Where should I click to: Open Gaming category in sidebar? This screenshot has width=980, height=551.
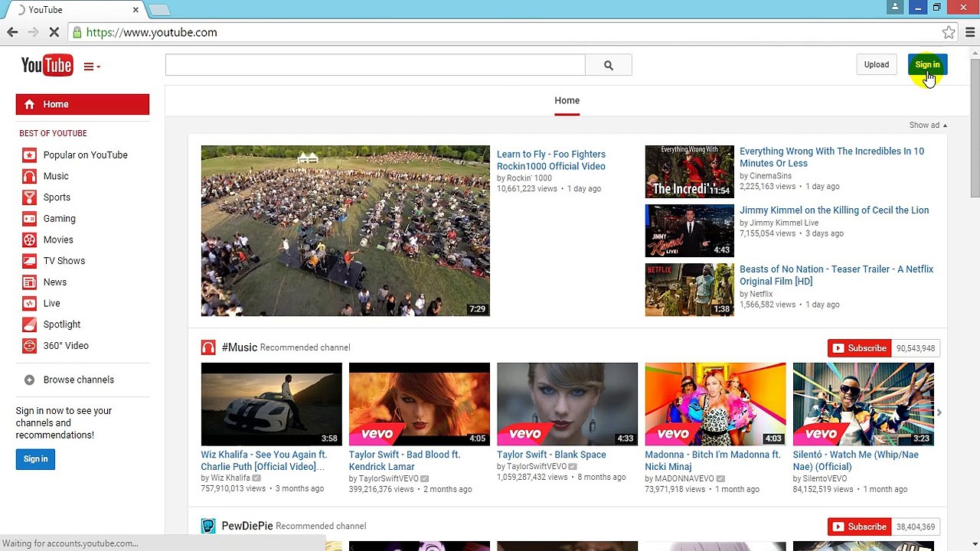coord(60,218)
